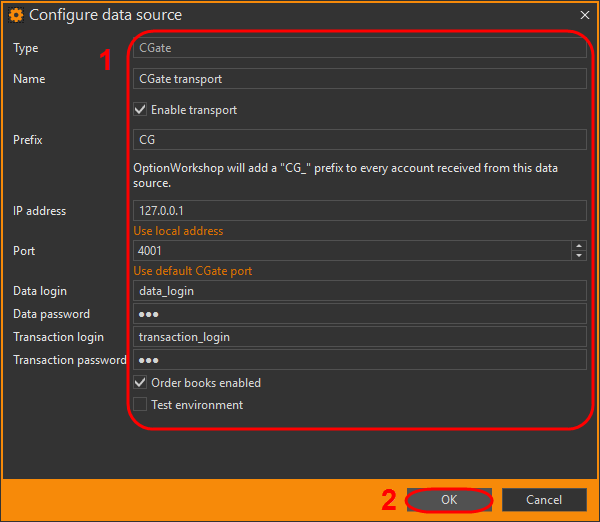
Task: Click into the IP address field
Action: [x=359, y=211]
